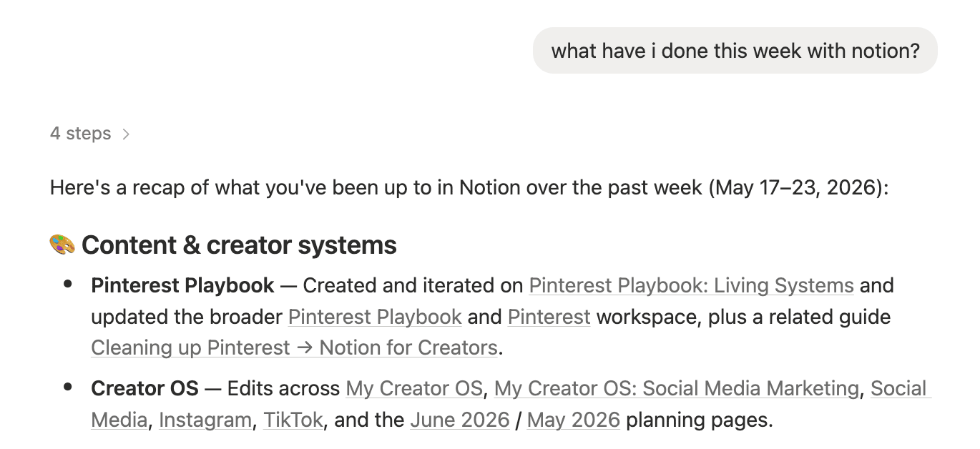Open the June 2026 planning page

click(460, 419)
